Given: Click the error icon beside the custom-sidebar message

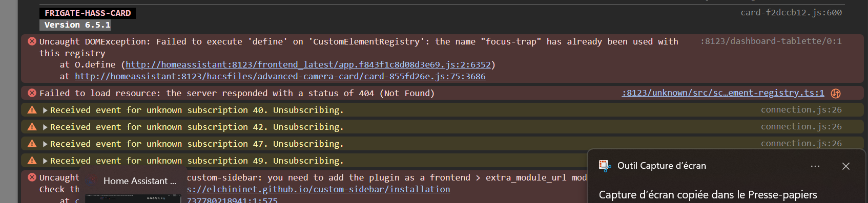Looking at the screenshot, I should click(32, 177).
